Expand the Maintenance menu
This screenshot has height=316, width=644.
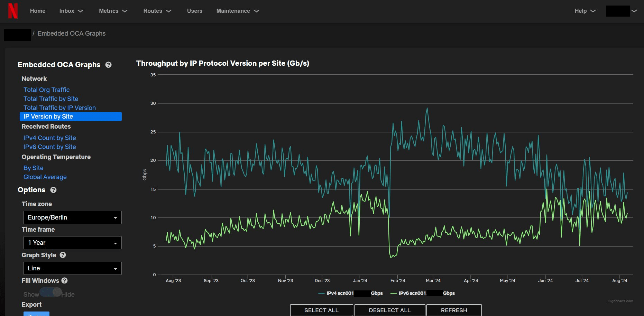[x=238, y=11]
